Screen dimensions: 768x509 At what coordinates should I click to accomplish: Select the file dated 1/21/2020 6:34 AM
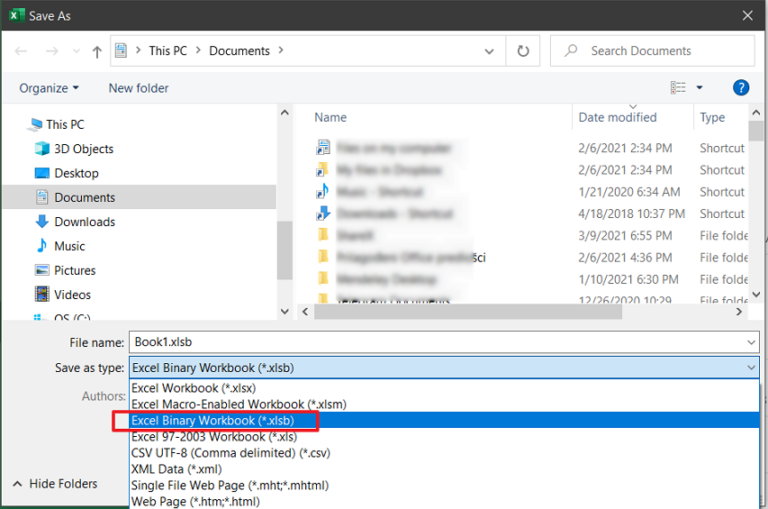click(x=531, y=192)
